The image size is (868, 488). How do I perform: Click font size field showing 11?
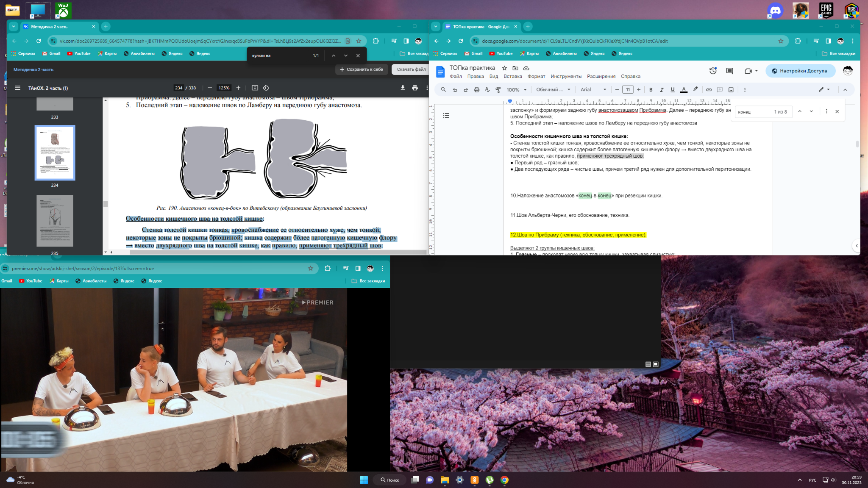coord(628,89)
